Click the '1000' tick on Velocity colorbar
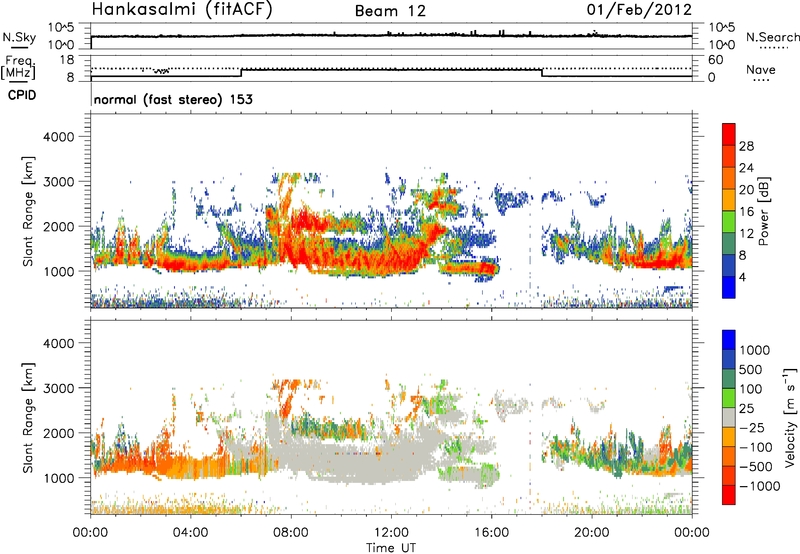 click(x=755, y=350)
